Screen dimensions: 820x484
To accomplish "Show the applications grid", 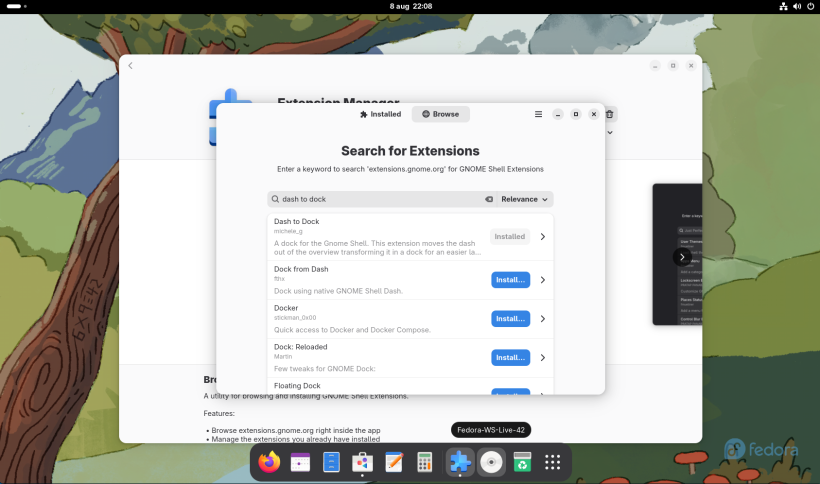I will pos(553,462).
